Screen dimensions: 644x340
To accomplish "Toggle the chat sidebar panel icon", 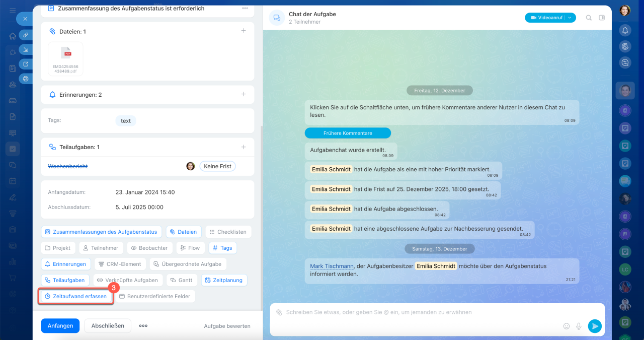I will coord(602,18).
